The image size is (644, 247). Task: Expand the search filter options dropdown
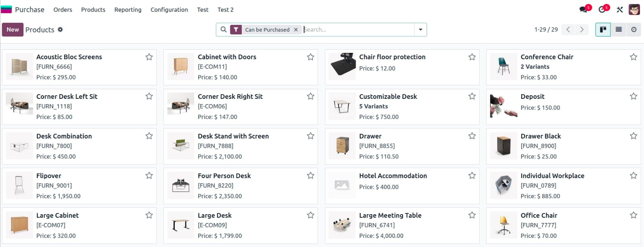(420, 30)
